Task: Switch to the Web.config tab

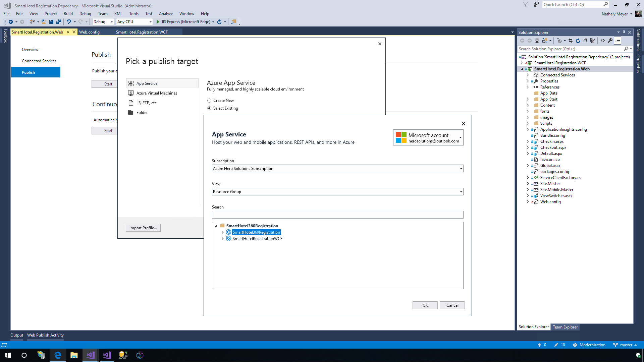Action: pos(89,32)
